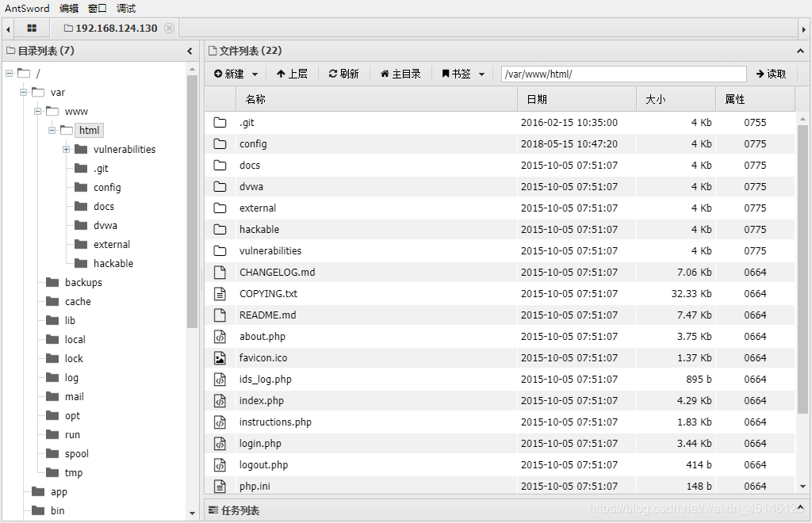Click the hackable folder icon in file list

click(x=220, y=229)
